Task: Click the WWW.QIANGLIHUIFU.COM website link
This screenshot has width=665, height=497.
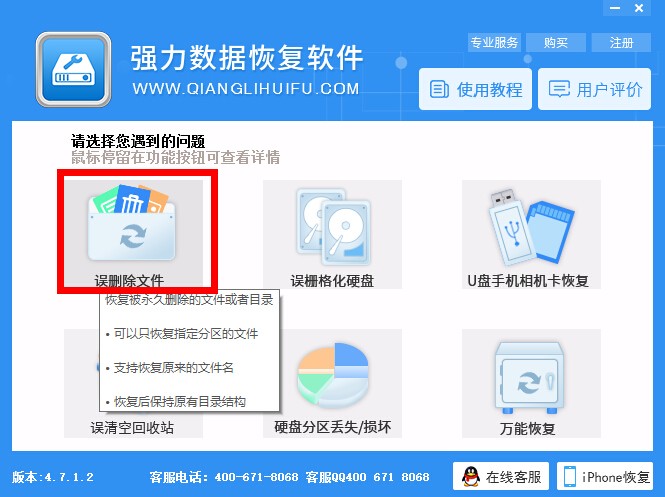Action: [x=246, y=89]
